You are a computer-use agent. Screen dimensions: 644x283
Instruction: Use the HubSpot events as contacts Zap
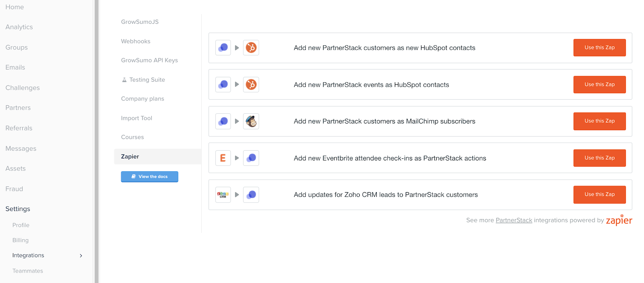(x=599, y=84)
